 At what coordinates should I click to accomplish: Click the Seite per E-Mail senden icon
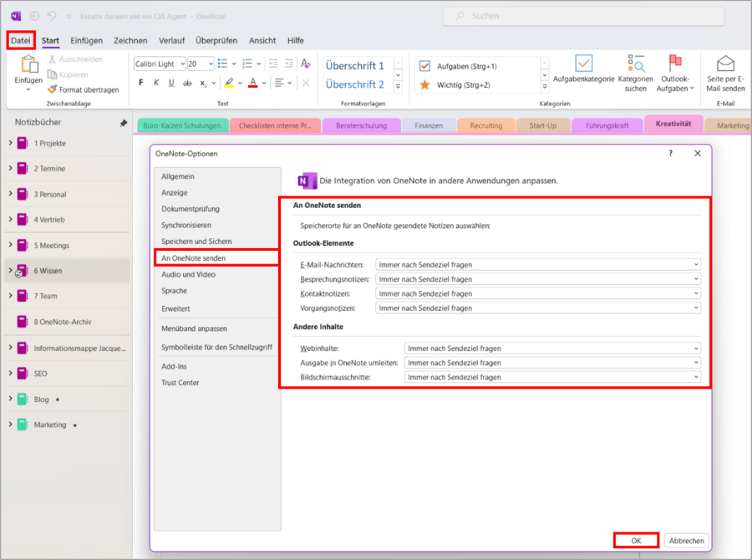[726, 63]
